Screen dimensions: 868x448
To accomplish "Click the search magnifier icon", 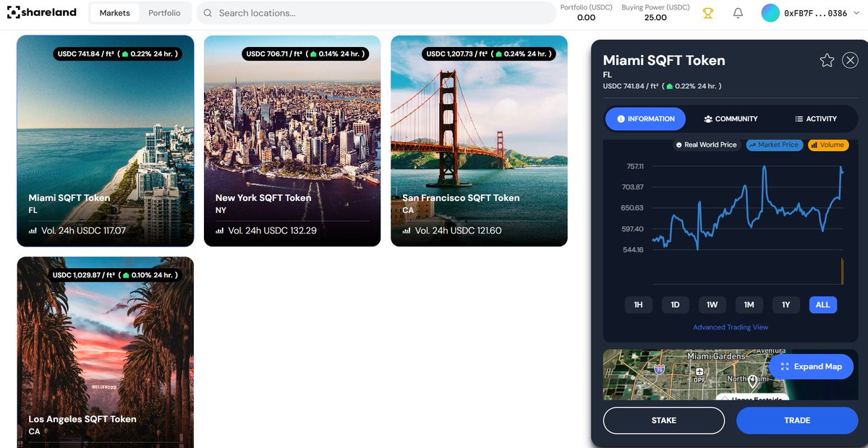I will click(x=208, y=13).
